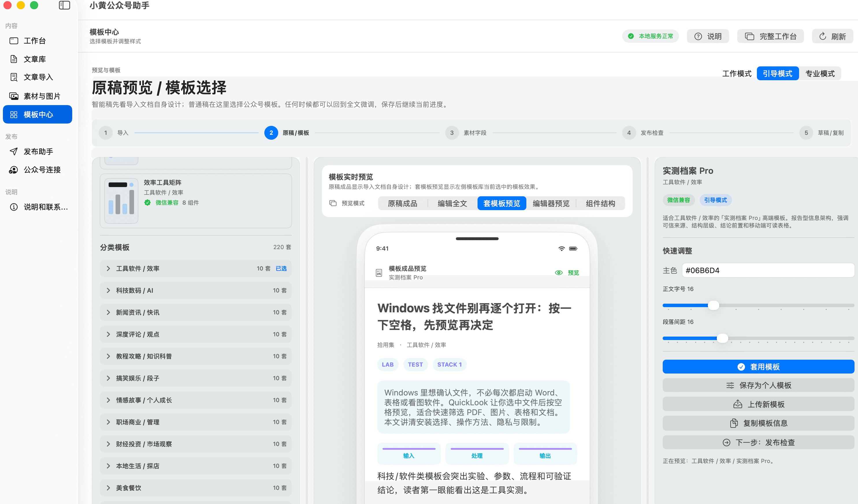Click the upload icon on 上传新模板
The image size is (858, 504).
(x=738, y=404)
